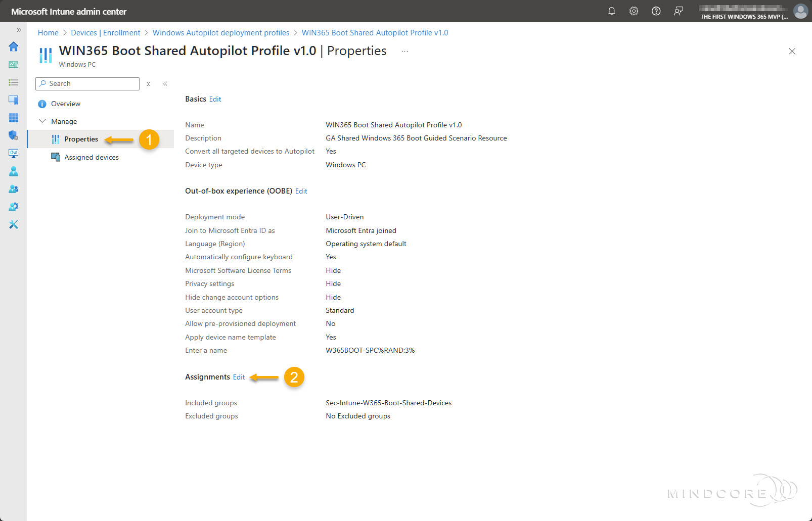This screenshot has height=521, width=812.
Task: Open Home from the left sidebar
Action: [14, 46]
